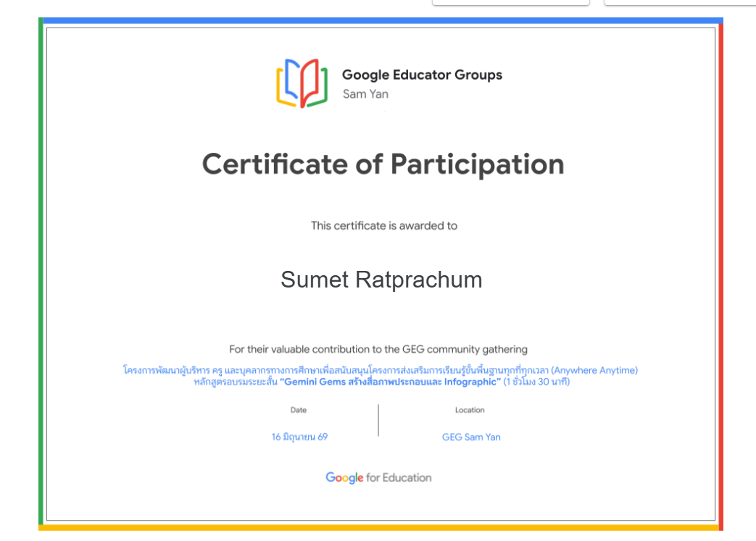Click the red right border of the certificate

pos(720,274)
